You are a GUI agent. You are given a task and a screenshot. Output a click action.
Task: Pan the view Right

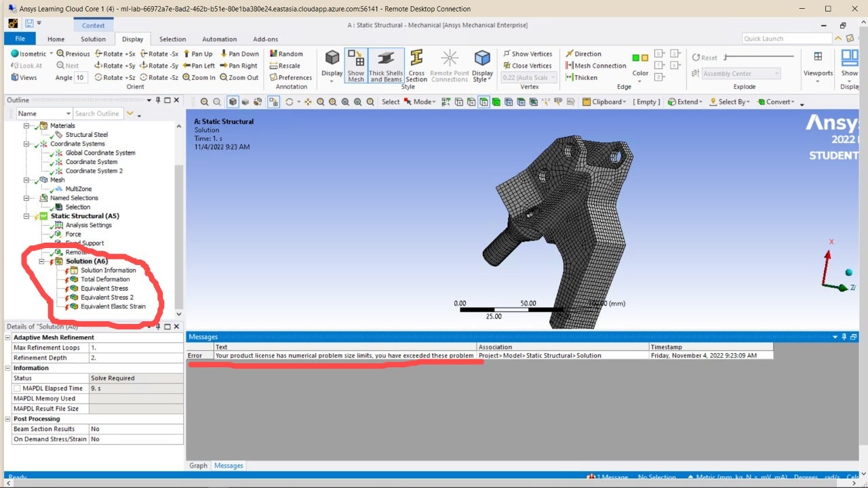pyautogui.click(x=238, y=66)
